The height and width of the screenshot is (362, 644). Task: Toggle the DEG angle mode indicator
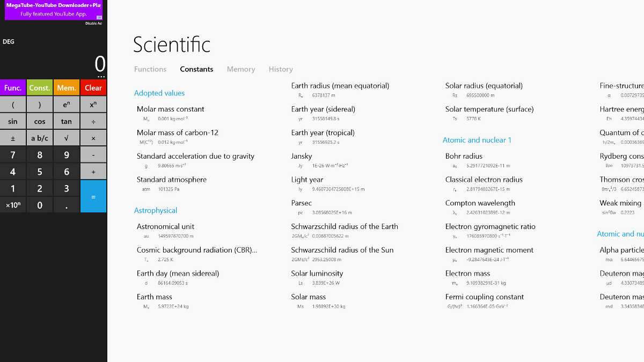9,42
